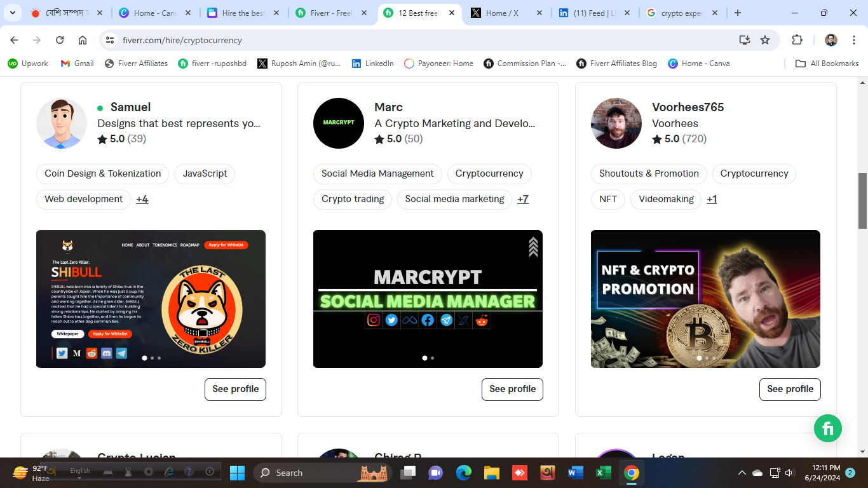Open the fiverr -ruposhbd bookmark
This screenshot has height=488, width=868.
(x=213, y=64)
